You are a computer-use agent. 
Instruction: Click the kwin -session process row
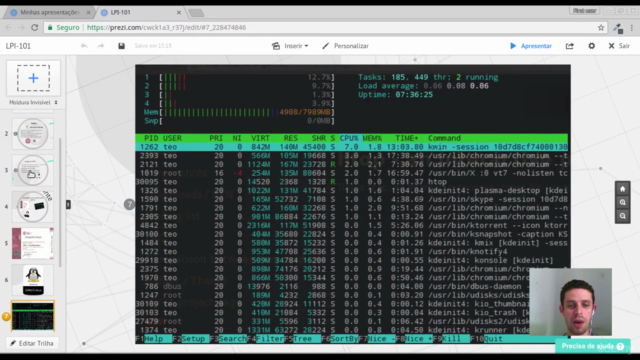351,147
